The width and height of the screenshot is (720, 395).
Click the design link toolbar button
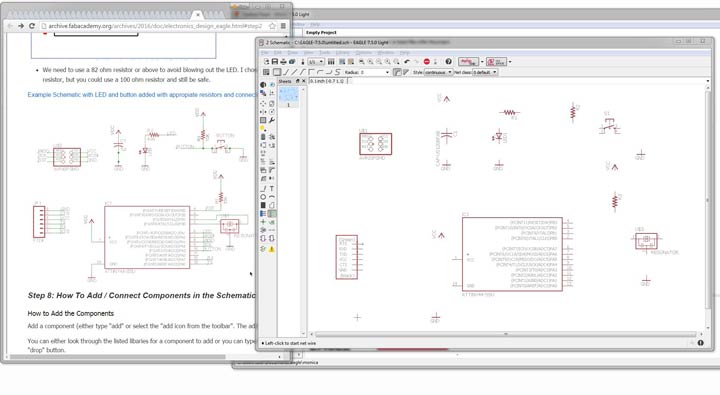click(x=468, y=62)
